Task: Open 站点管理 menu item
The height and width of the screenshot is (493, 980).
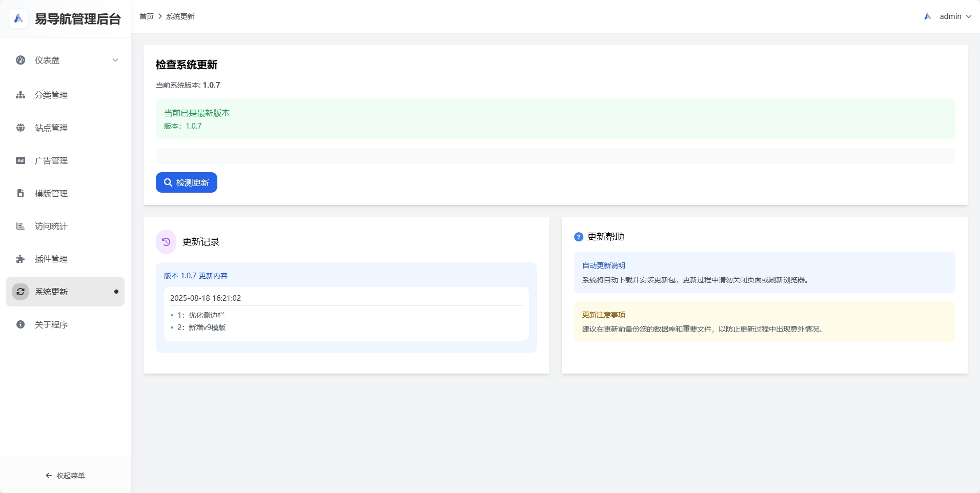Action: point(51,128)
